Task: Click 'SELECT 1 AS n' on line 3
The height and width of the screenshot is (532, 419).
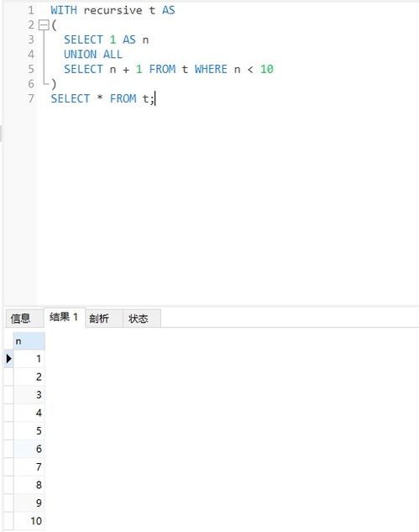Action: [x=107, y=40]
